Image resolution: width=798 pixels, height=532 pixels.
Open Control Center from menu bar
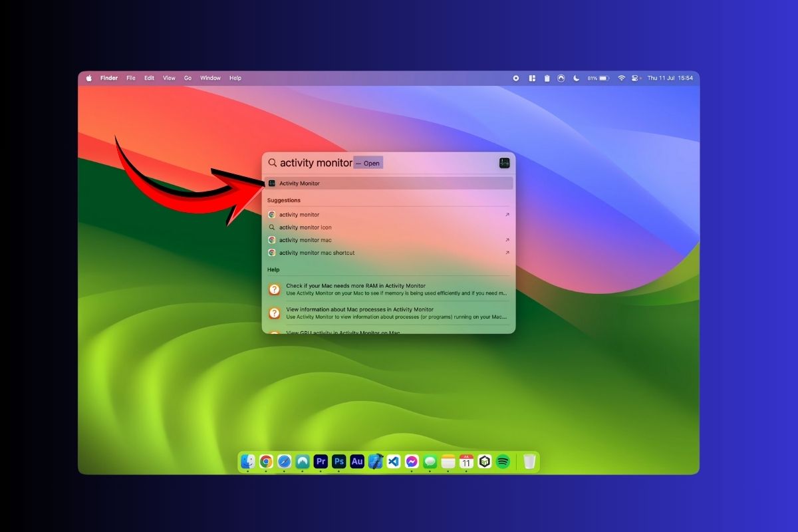635,78
